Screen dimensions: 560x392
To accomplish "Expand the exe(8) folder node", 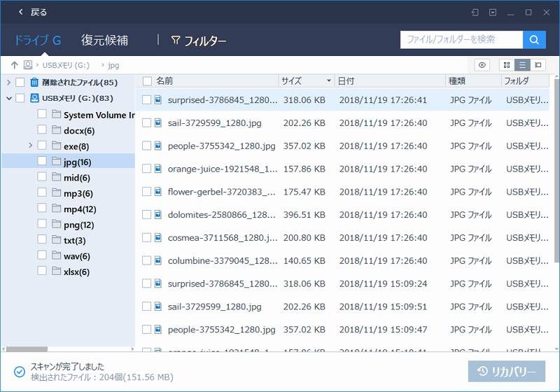I will 30,146.
